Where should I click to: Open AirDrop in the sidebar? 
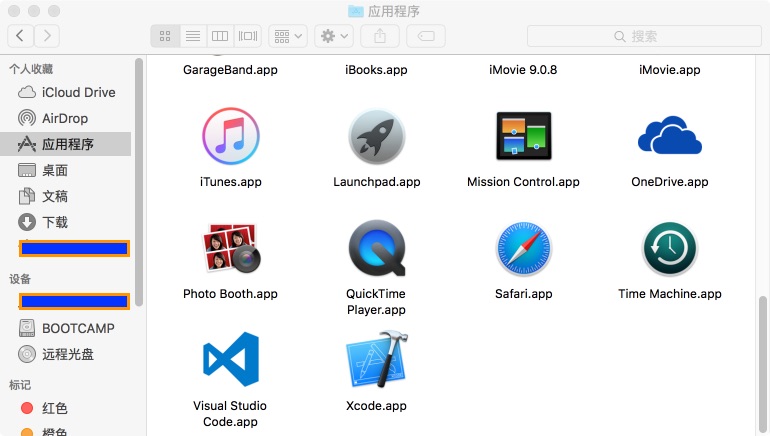(66, 118)
